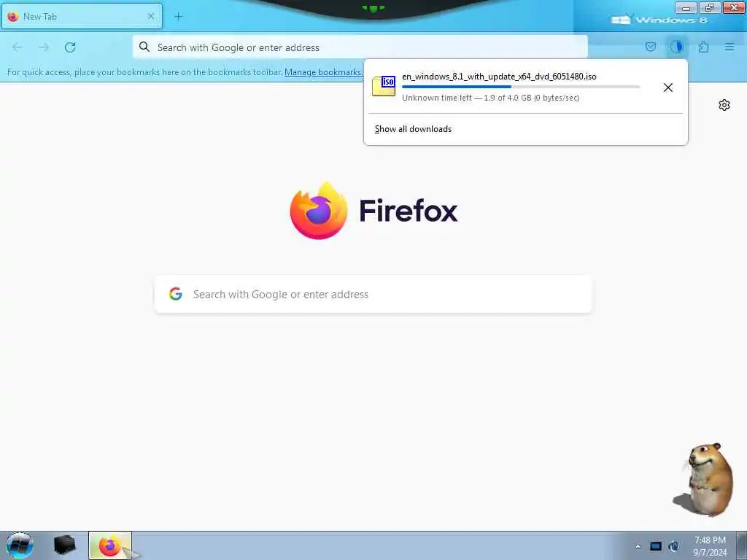This screenshot has height=560, width=747.
Task: Go forward with the forward arrow
Action: pos(44,47)
